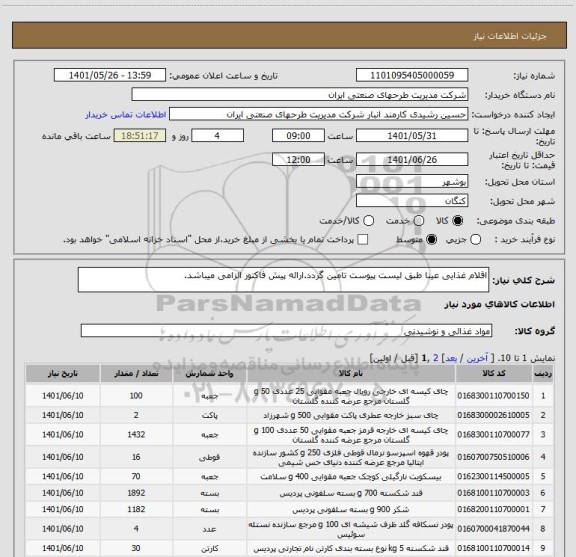Viewport: 576px width, 557px height.
Task: Click product code 0162300114500005
Action: (493, 477)
